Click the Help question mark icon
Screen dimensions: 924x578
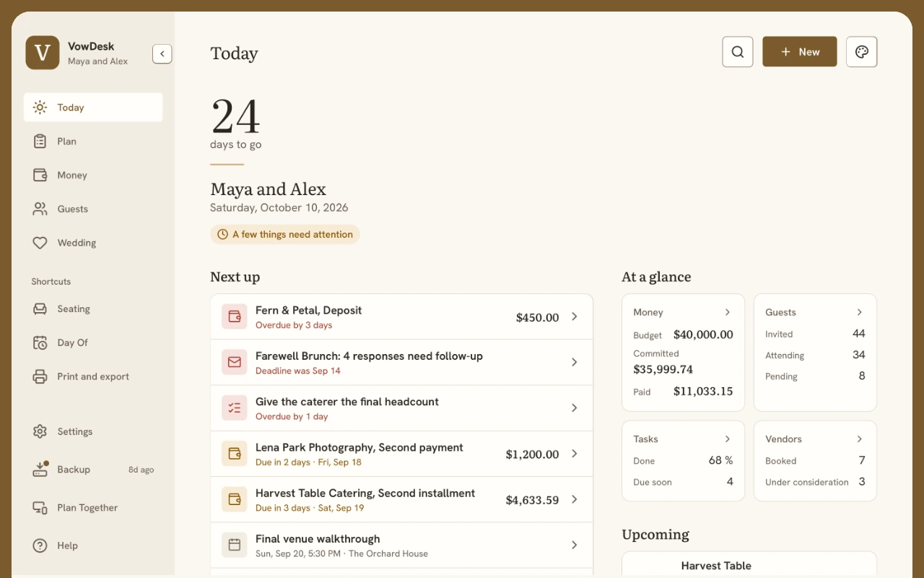[40, 545]
